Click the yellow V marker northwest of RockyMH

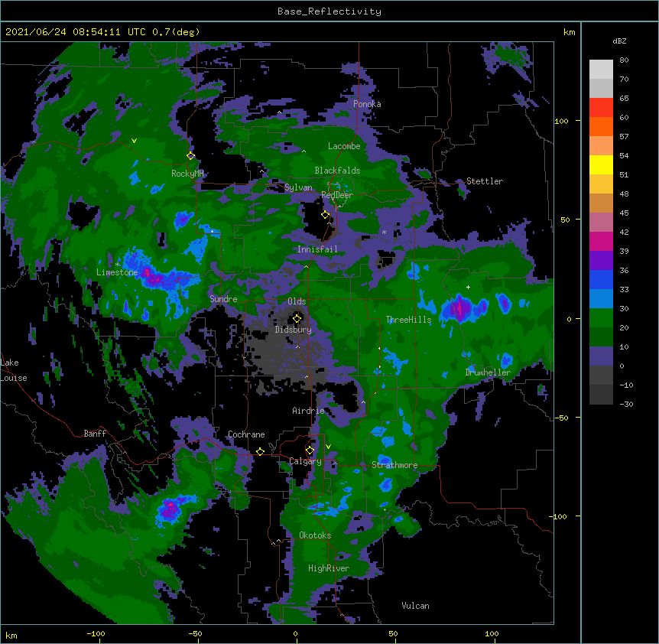pos(134,141)
